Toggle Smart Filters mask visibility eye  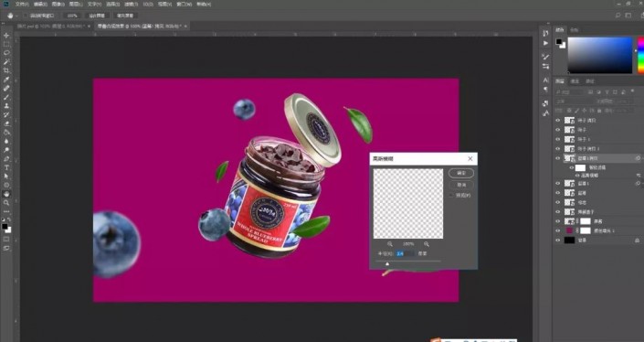571,167
